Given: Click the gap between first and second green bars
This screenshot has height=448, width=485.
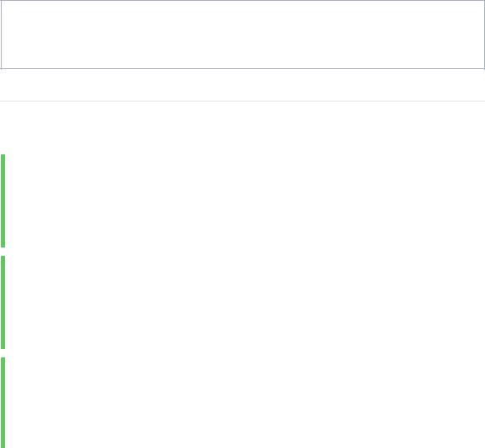Looking at the screenshot, I should (242, 252).
